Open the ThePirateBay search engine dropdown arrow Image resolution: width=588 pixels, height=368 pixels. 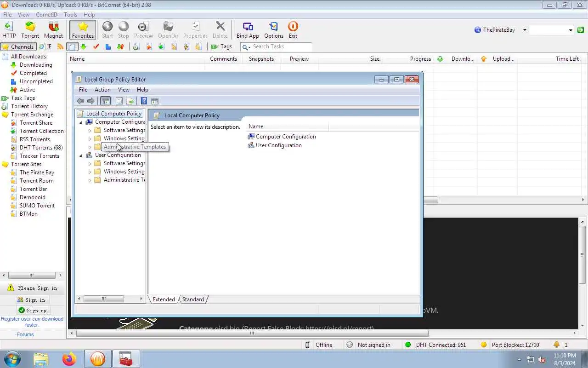click(x=525, y=30)
